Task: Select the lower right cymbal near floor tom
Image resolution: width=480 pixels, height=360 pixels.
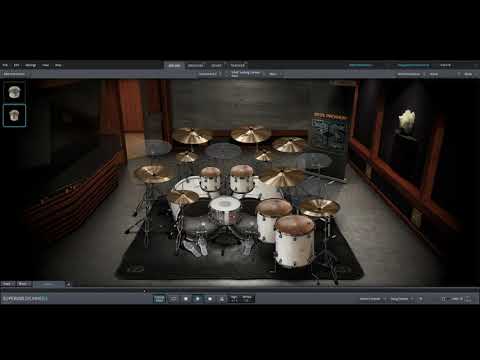Action: [319, 207]
